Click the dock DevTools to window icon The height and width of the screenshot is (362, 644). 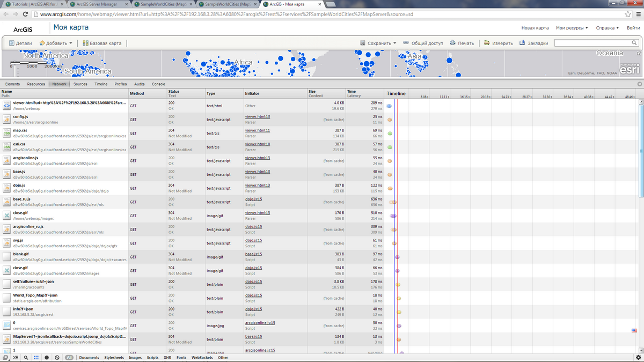coord(5,357)
